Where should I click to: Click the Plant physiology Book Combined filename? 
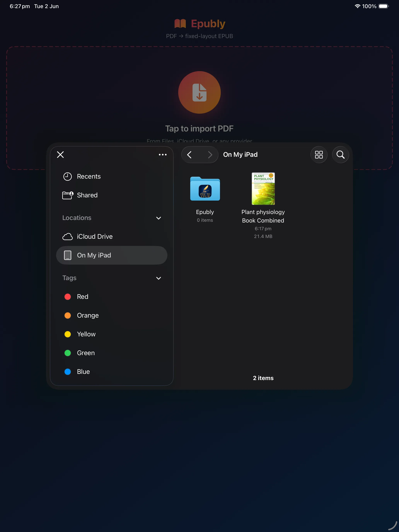[x=263, y=216]
